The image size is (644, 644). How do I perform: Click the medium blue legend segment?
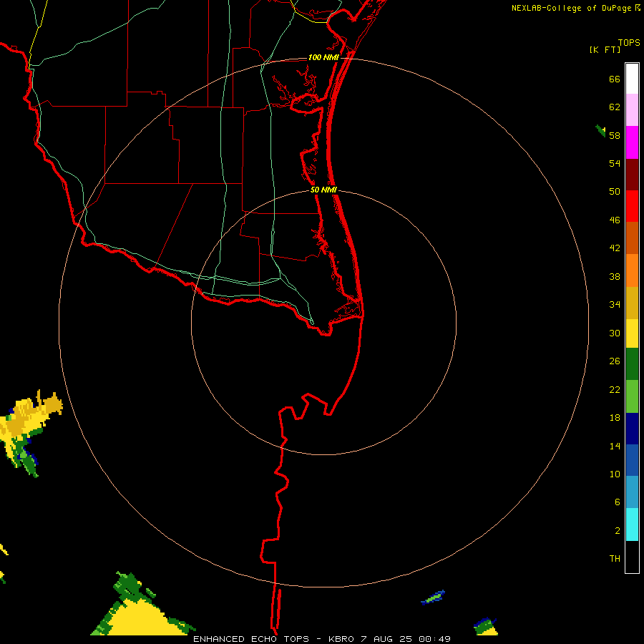(632, 460)
